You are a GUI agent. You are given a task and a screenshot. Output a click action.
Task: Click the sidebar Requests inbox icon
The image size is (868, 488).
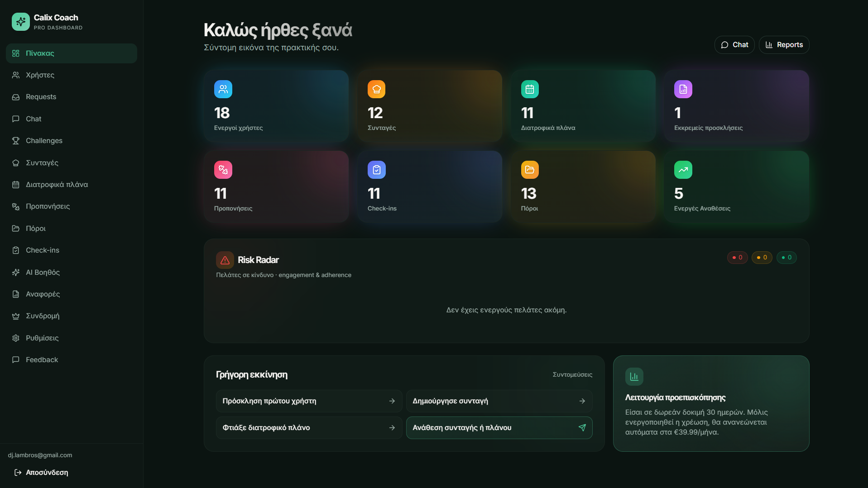(16, 97)
